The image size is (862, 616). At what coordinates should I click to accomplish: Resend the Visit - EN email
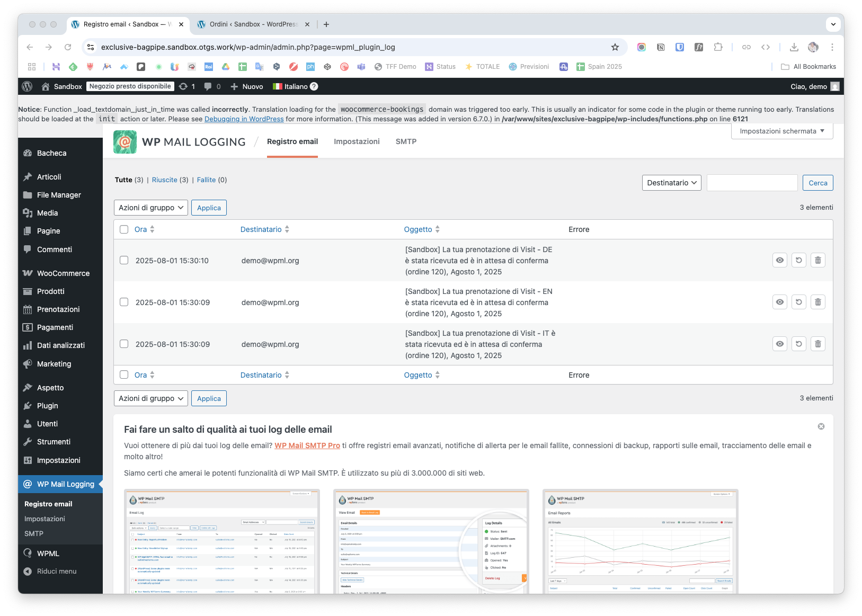(x=799, y=302)
